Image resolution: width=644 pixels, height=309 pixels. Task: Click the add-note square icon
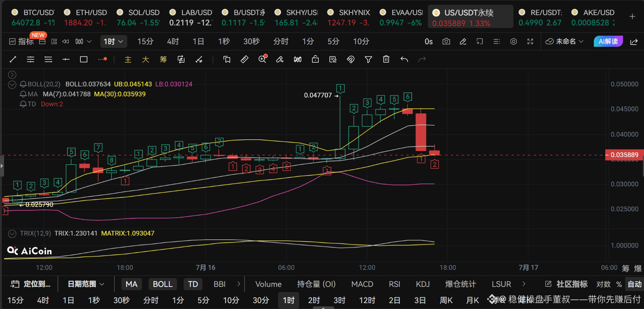(x=479, y=41)
